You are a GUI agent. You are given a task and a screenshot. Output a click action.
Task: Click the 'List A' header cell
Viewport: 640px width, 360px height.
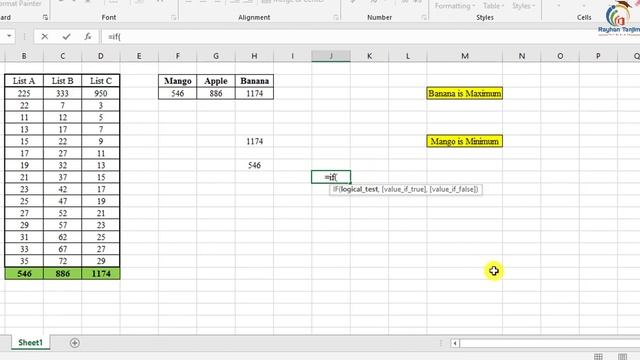24,81
